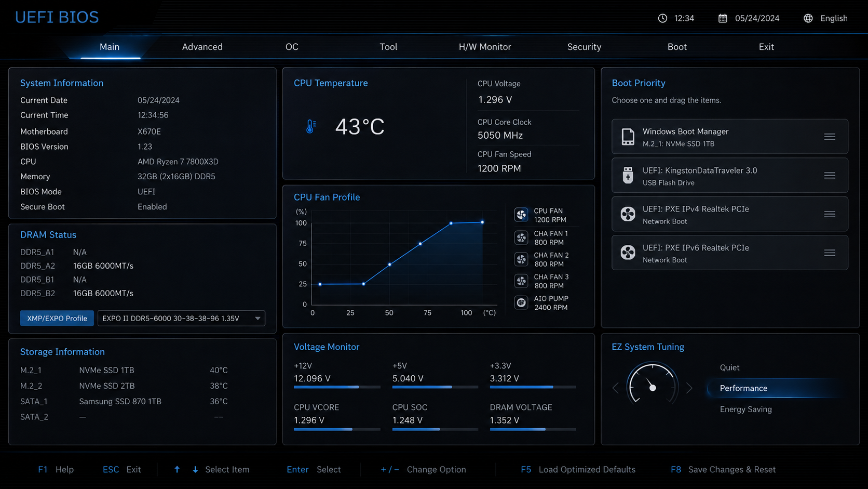Click the fan curve point at 50%

tap(390, 265)
